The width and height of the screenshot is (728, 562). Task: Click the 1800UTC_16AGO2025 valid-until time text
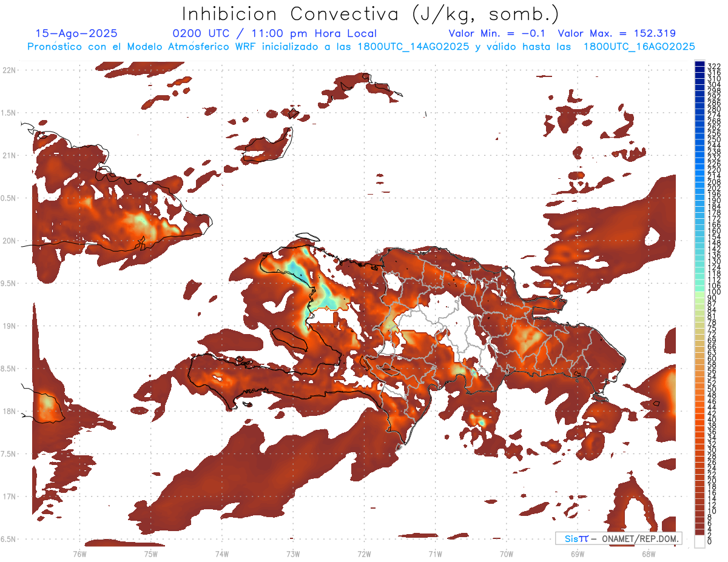point(639,47)
